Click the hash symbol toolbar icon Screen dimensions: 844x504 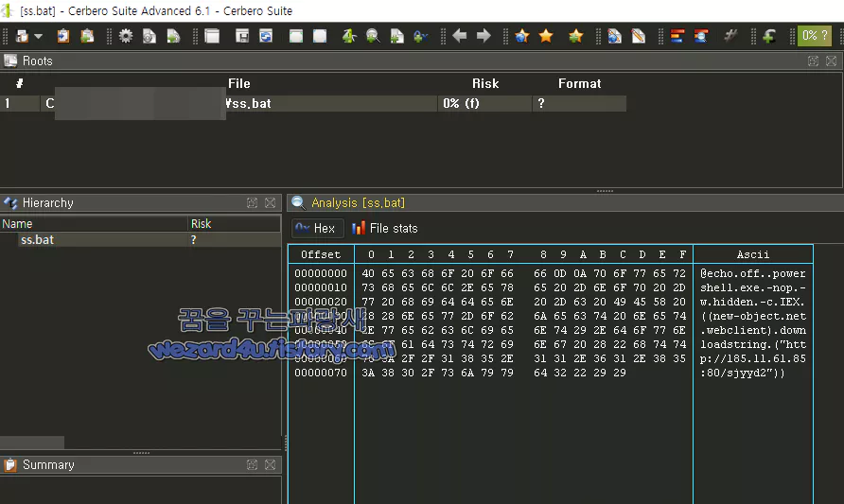[x=730, y=36]
